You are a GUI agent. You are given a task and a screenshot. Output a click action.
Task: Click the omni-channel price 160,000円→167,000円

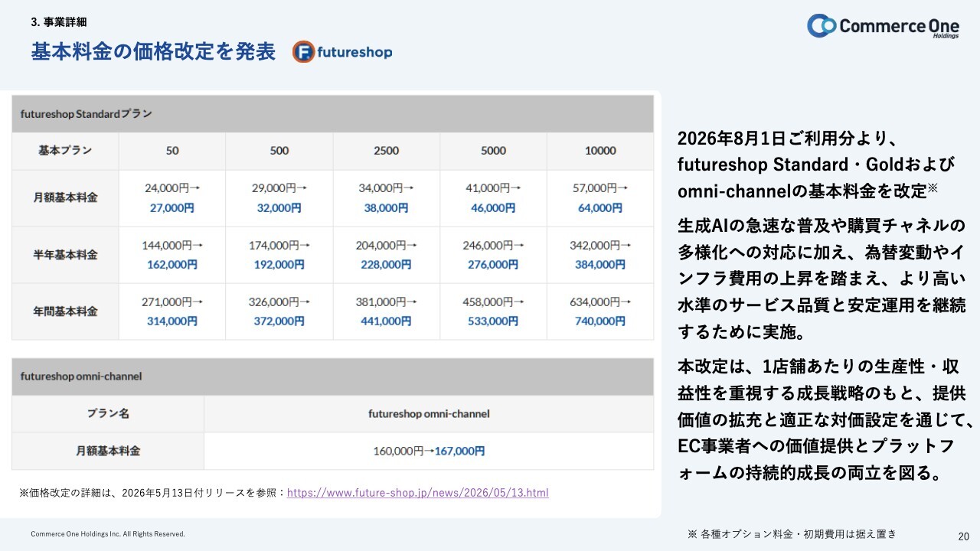429,452
